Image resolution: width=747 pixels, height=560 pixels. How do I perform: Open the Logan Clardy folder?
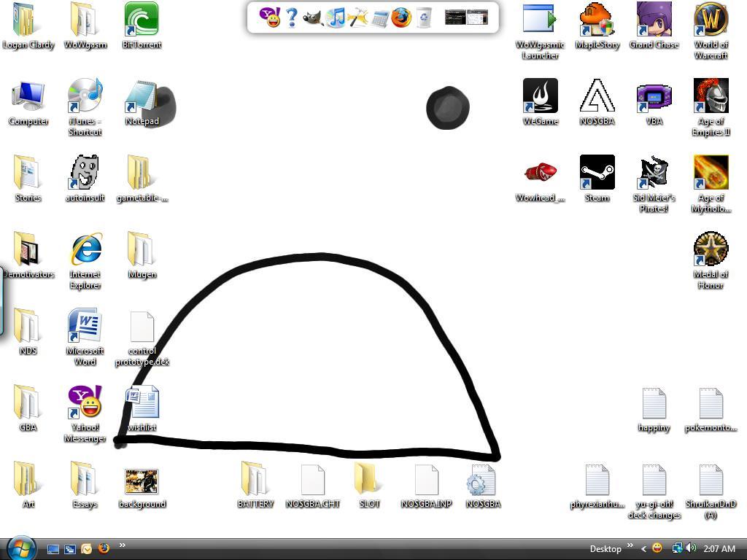[x=28, y=26]
